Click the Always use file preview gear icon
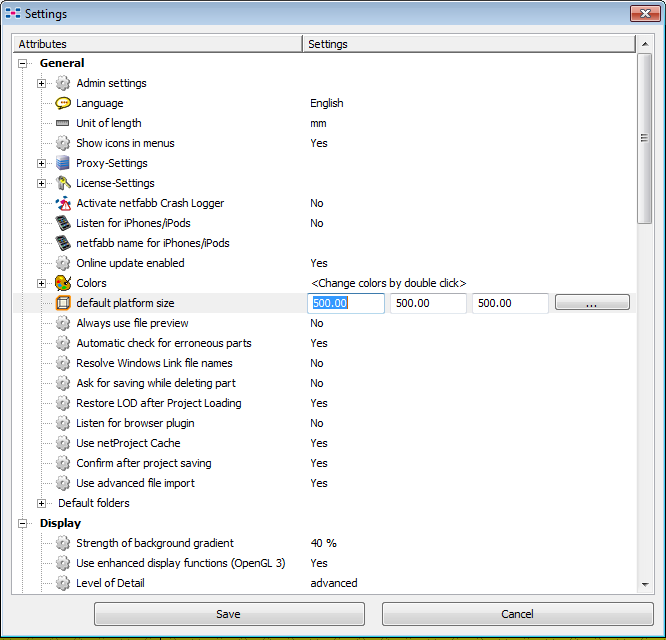This screenshot has width=666, height=640. point(63,323)
